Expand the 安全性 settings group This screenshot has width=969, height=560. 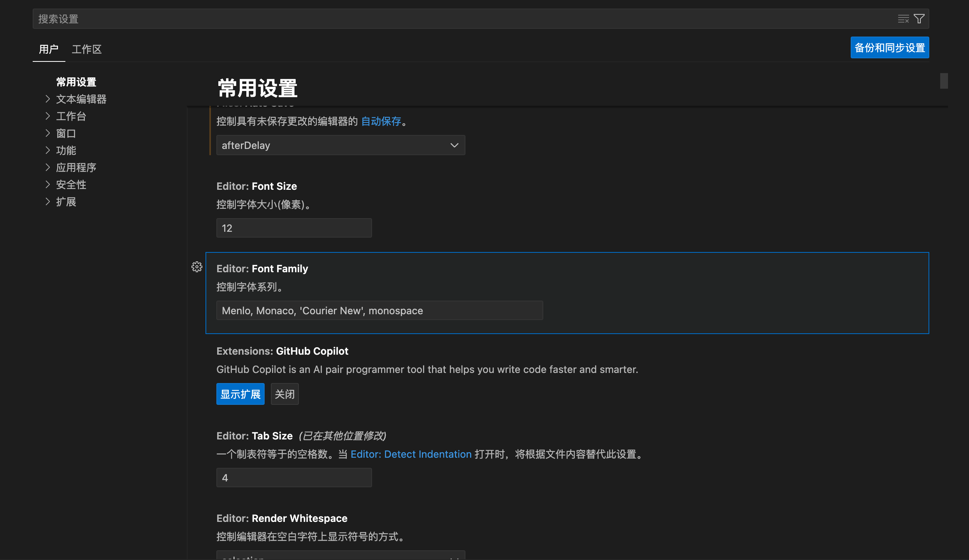pyautogui.click(x=47, y=184)
